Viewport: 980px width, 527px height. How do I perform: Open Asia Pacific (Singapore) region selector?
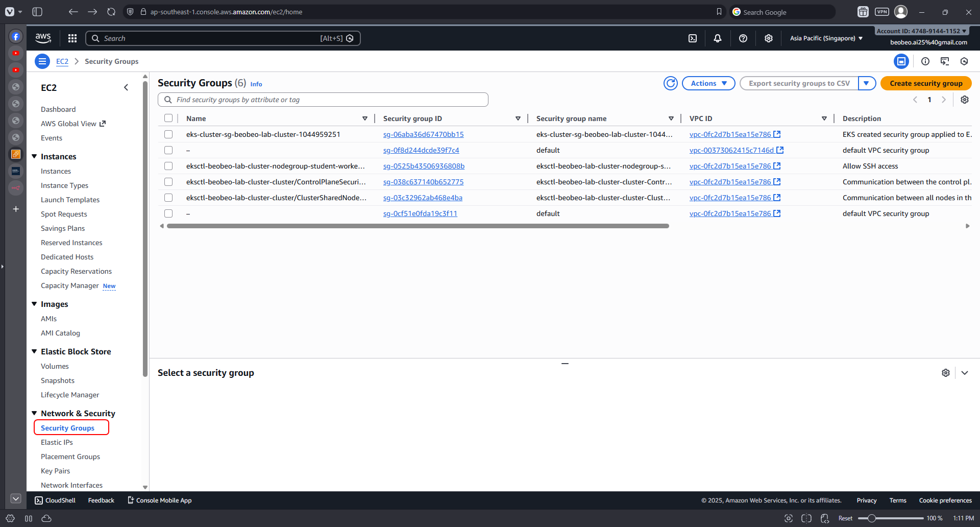tap(826, 38)
